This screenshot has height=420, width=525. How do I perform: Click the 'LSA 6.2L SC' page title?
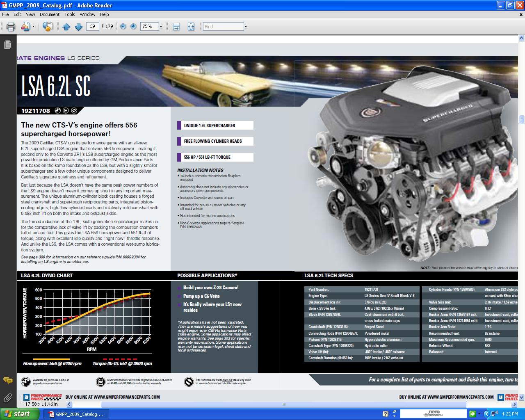(56, 86)
